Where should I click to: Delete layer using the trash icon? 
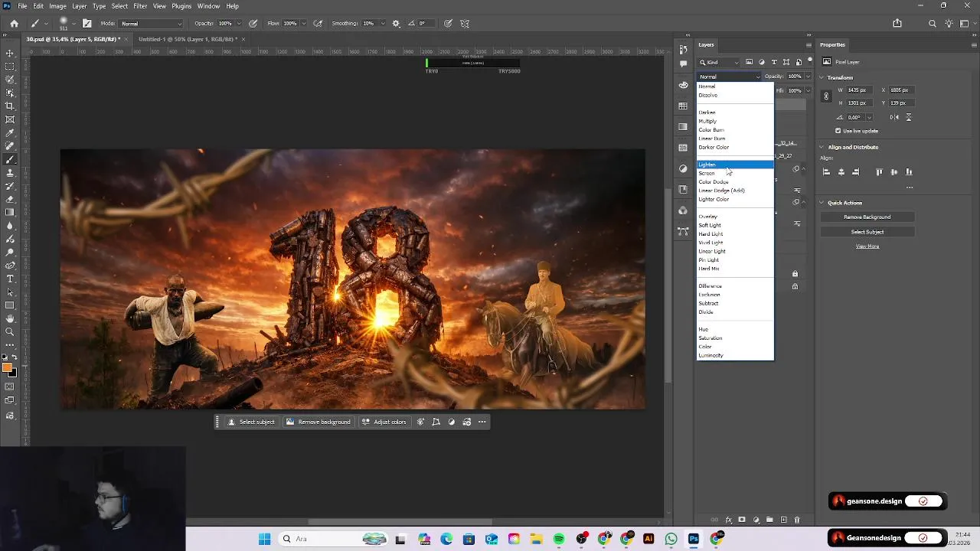797,520
